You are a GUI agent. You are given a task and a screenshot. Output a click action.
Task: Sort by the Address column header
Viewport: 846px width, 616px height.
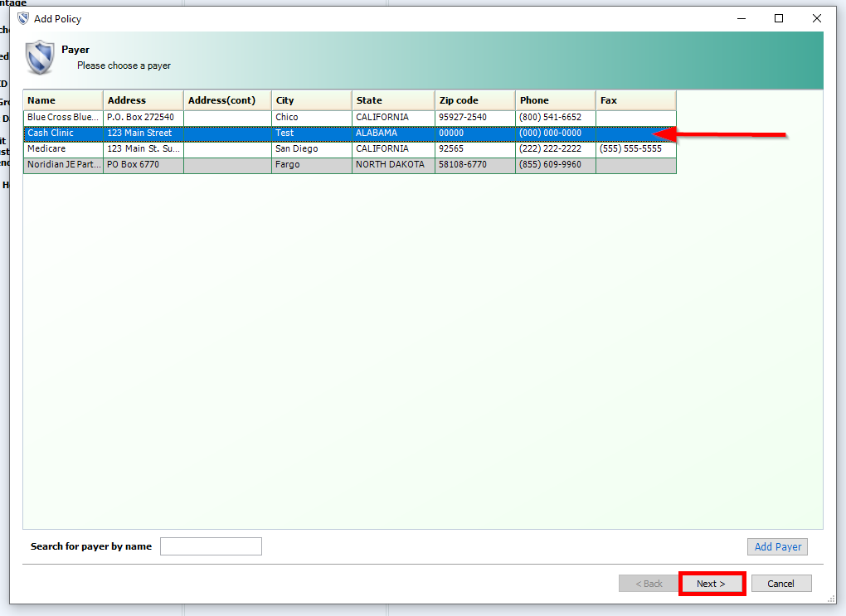point(143,100)
